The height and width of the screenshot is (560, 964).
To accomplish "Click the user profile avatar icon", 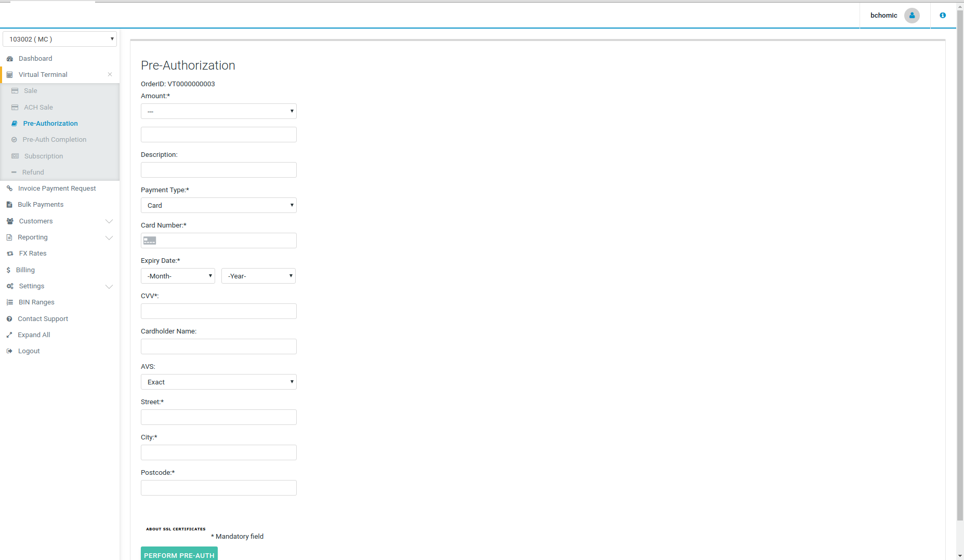I will tap(912, 16).
